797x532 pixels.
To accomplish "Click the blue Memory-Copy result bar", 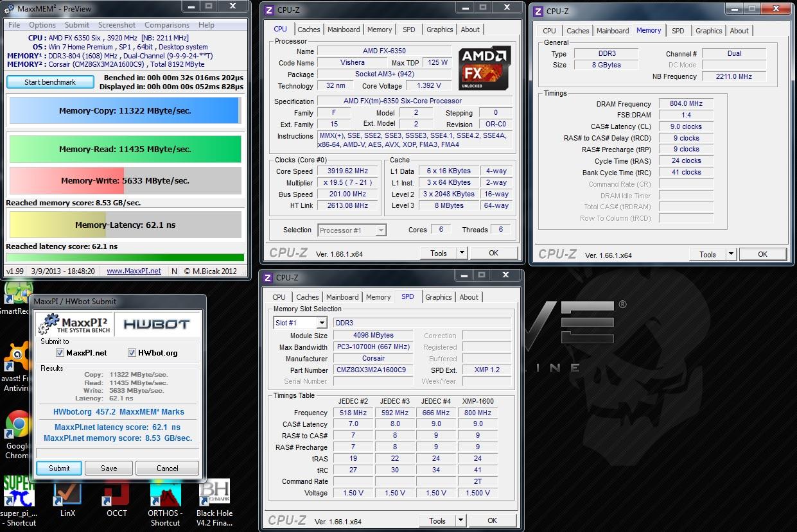I will [125, 110].
